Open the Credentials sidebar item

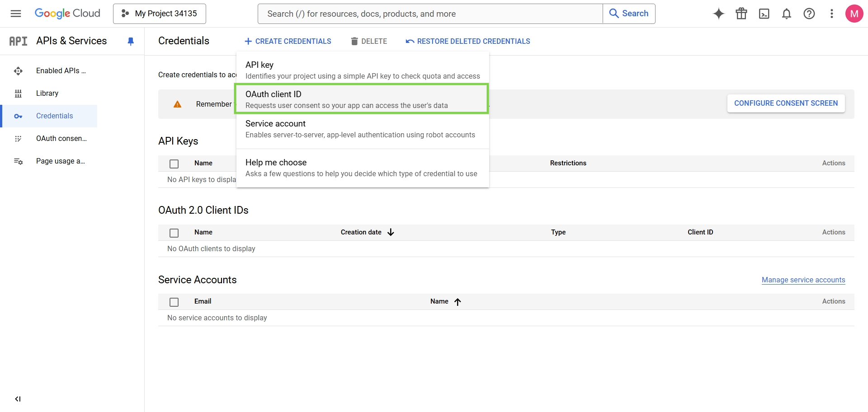pos(49,116)
